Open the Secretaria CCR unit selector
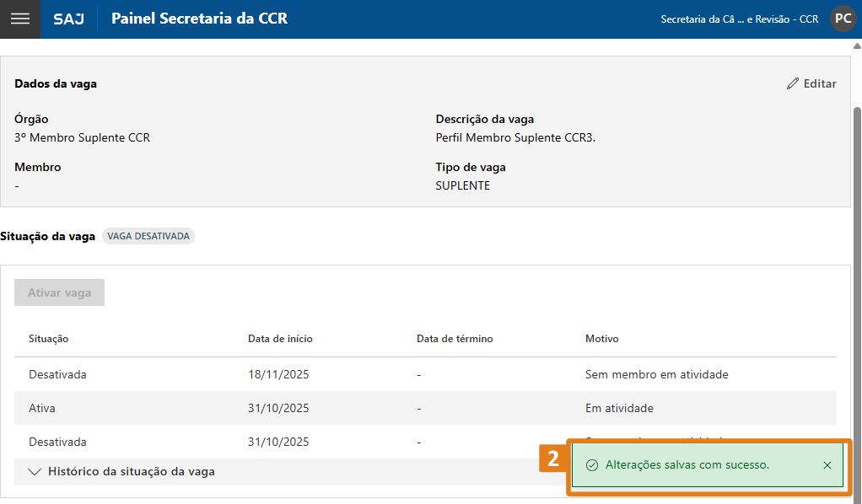Viewport: 862px width, 504px height. pos(739,19)
